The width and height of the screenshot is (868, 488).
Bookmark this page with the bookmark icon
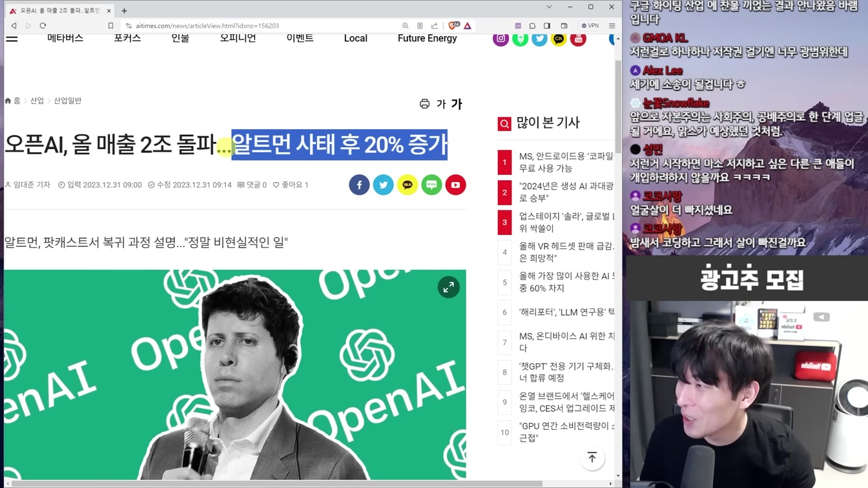110,26
